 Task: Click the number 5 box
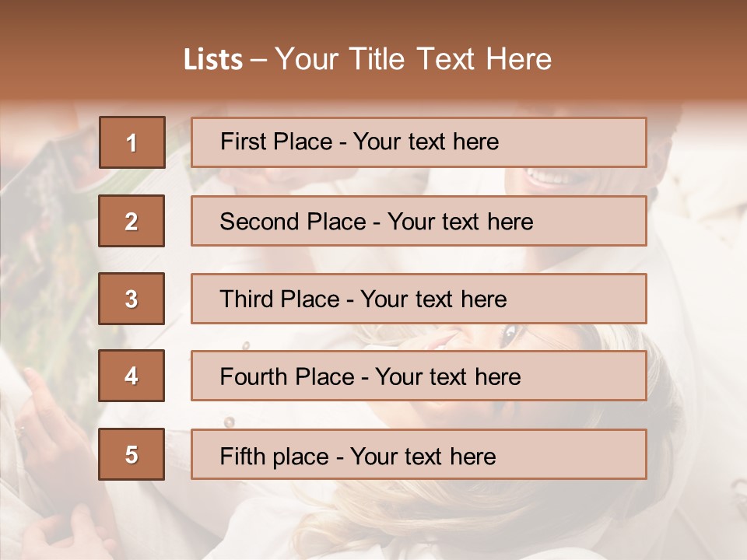[x=132, y=454]
